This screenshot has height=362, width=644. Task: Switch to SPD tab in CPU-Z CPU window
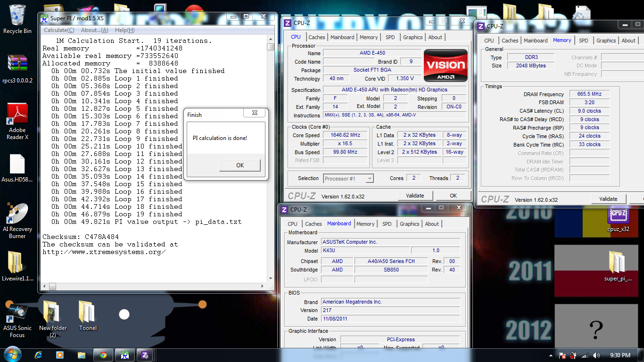390,37
